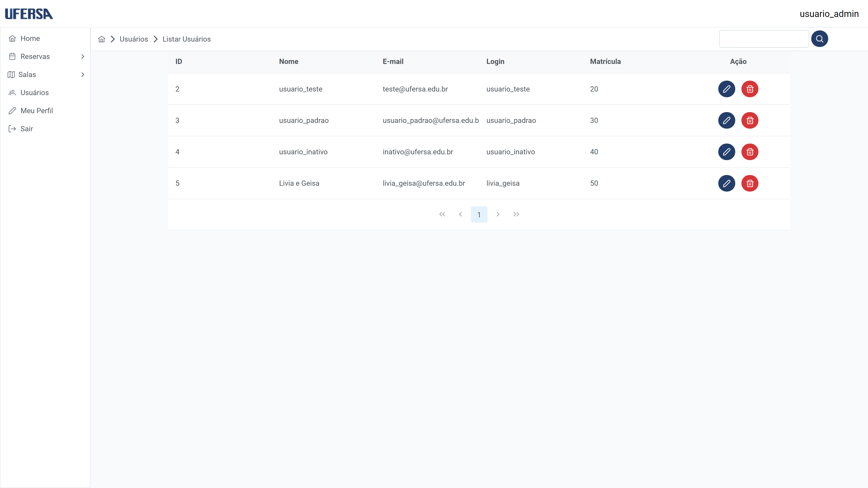868x488 pixels.
Task: Go to the next page
Action: (498, 214)
